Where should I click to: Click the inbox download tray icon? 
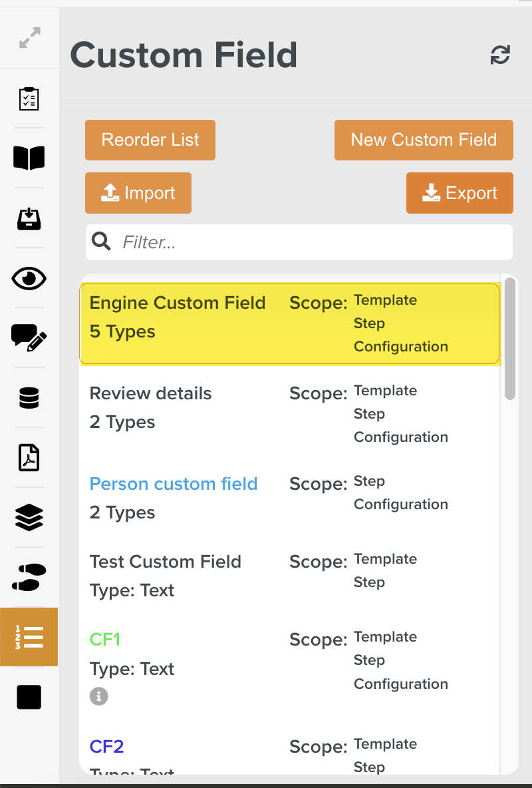pos(29,218)
